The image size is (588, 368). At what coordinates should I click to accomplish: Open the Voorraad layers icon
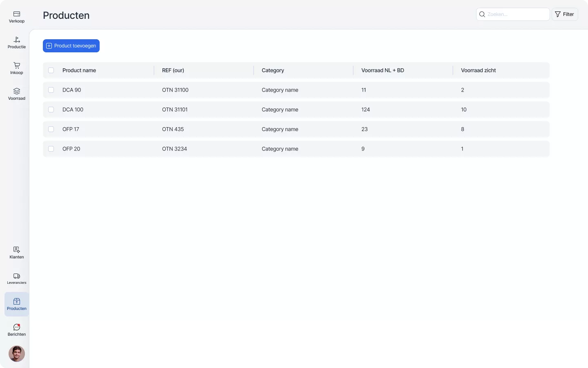click(17, 91)
